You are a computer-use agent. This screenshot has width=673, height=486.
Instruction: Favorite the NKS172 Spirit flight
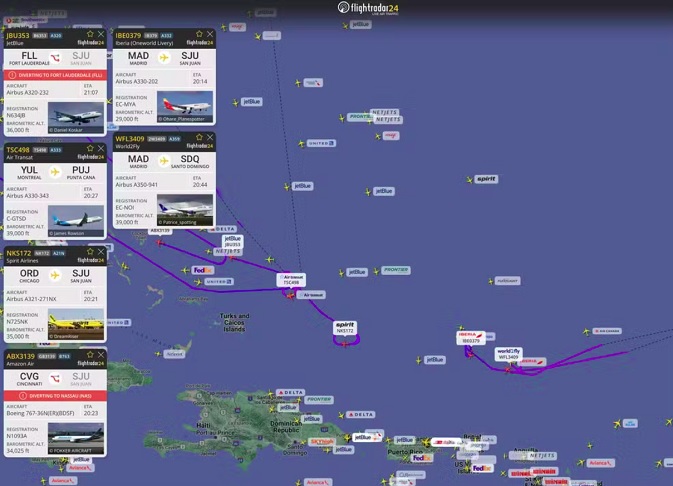tap(90, 253)
